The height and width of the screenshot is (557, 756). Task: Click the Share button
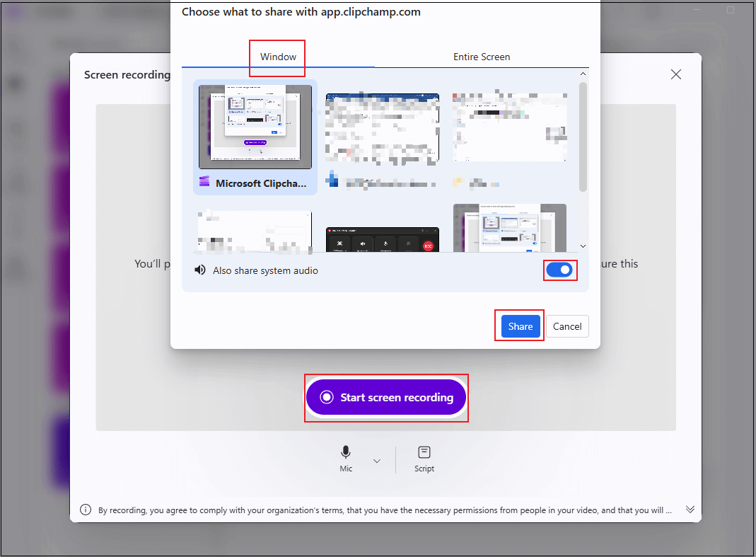click(519, 326)
